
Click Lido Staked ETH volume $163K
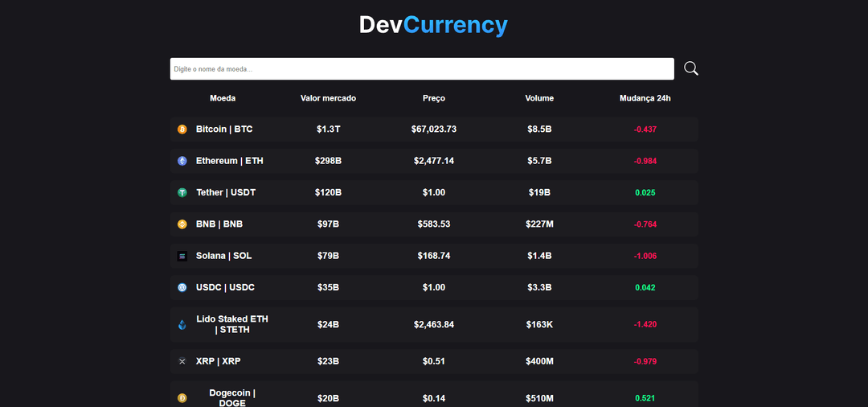[540, 324]
